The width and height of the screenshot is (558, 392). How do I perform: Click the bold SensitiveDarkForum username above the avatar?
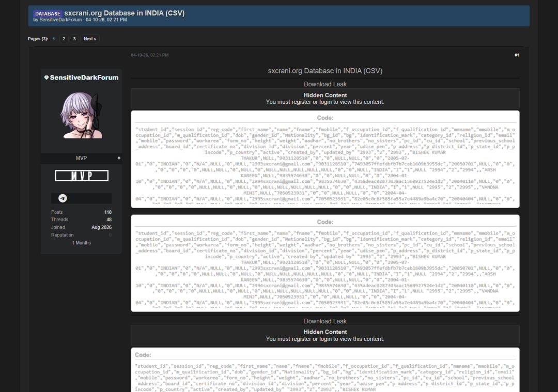[x=84, y=77]
